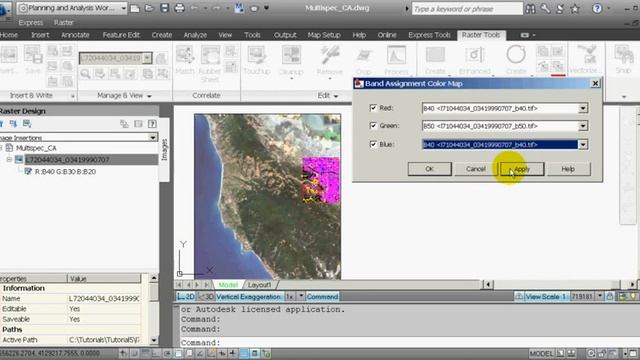
Task: Click the Rubber Sheet tool
Action: coord(210,64)
